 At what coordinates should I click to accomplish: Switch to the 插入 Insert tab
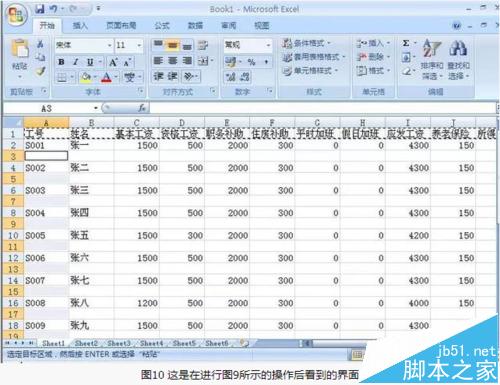point(80,25)
